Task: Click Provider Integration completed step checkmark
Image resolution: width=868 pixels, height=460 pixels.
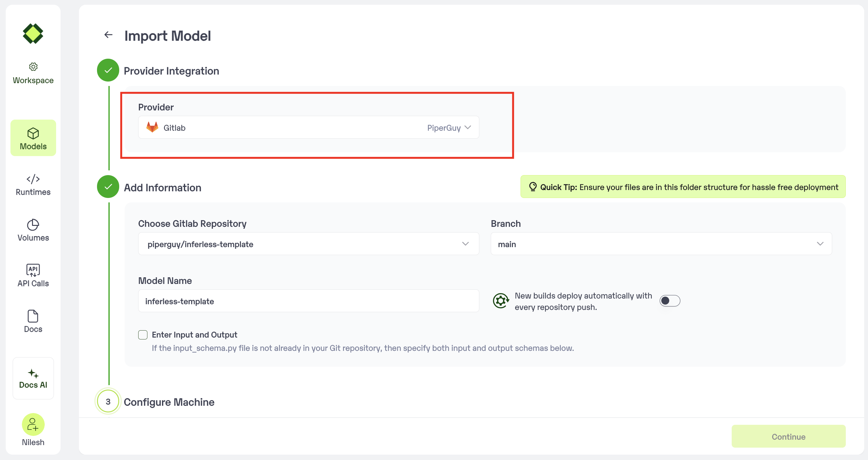Action: pyautogui.click(x=108, y=70)
